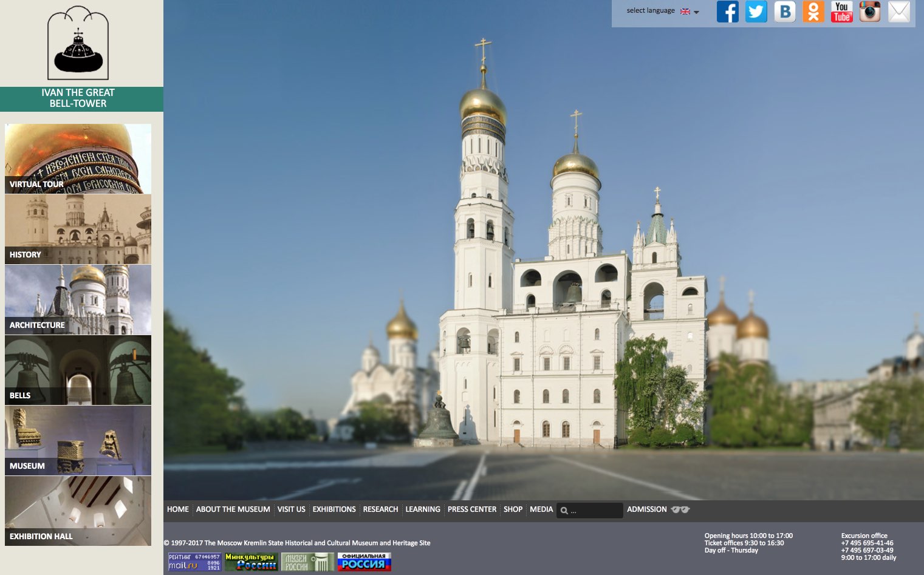Open the Architecture section thumbnail

[x=78, y=300]
